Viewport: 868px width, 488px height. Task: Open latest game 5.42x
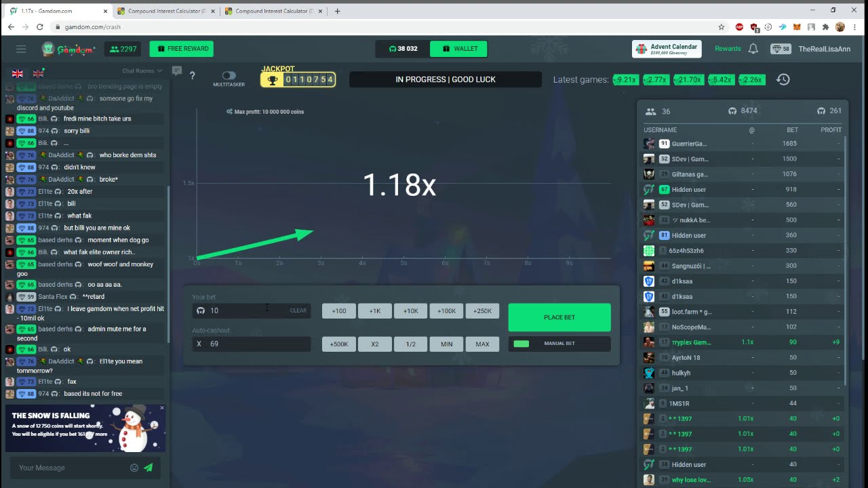pyautogui.click(x=721, y=79)
